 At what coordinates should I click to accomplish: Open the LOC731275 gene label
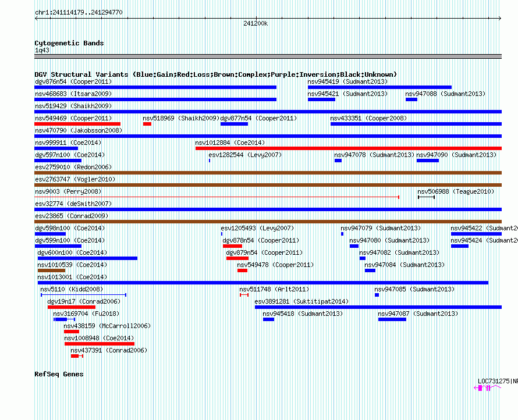click(498, 381)
